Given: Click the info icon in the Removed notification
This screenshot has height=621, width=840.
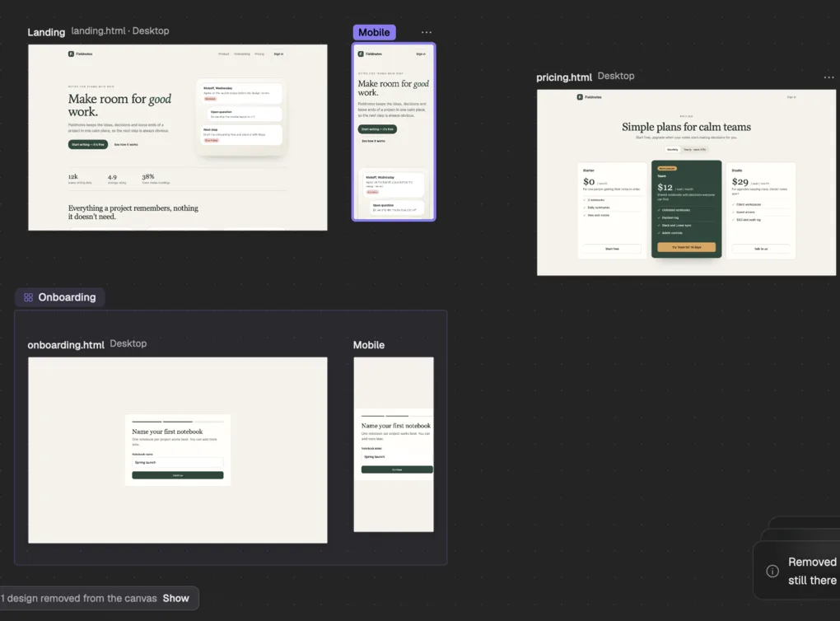Looking at the screenshot, I should 772,571.
